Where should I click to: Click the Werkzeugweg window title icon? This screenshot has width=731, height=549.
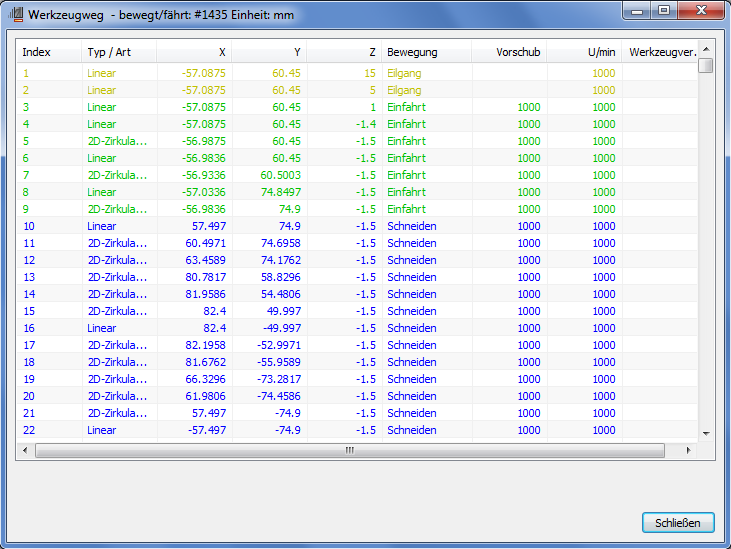[x=16, y=14]
